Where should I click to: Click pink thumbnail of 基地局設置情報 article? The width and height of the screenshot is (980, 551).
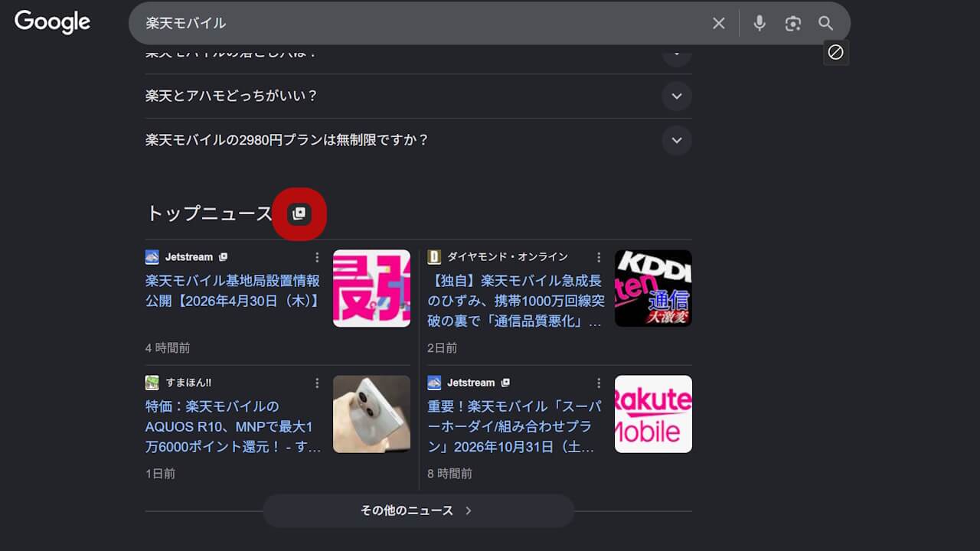click(371, 289)
